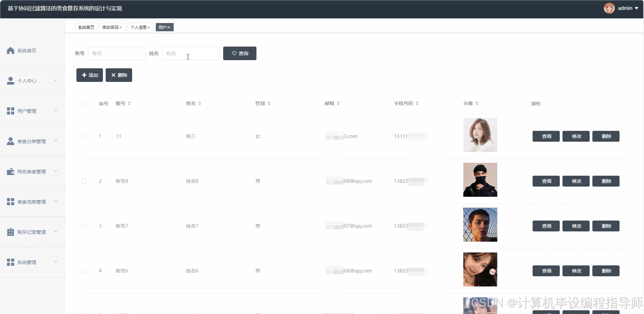
Task: Expand the 个人中心 menu chevron
Action: click(56, 81)
